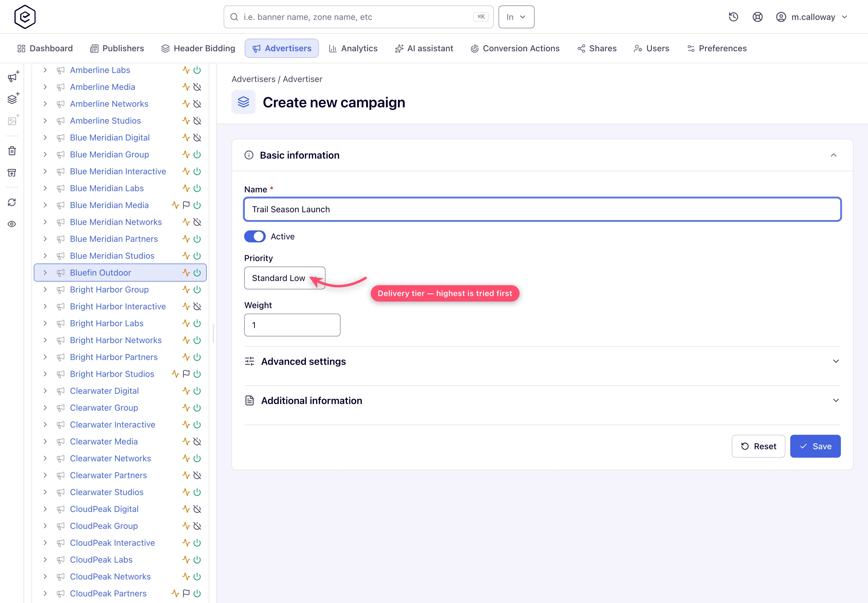
Task: Toggle the Active campaign switch
Action: (x=255, y=236)
